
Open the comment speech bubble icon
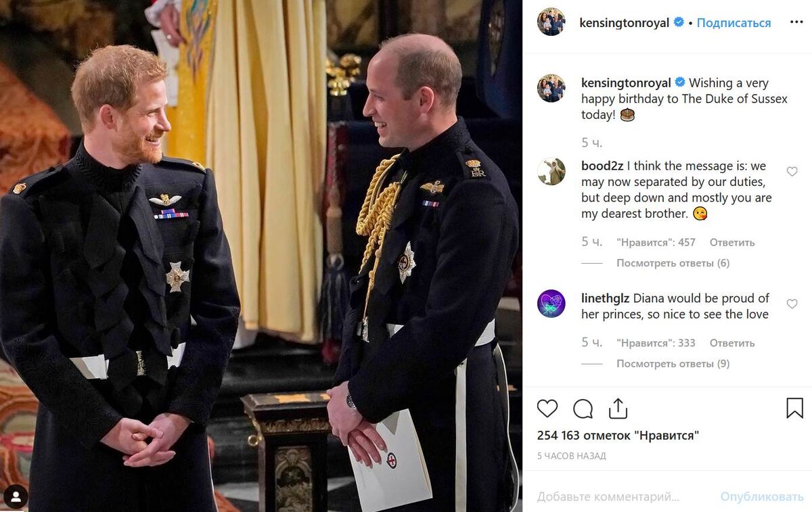click(583, 409)
